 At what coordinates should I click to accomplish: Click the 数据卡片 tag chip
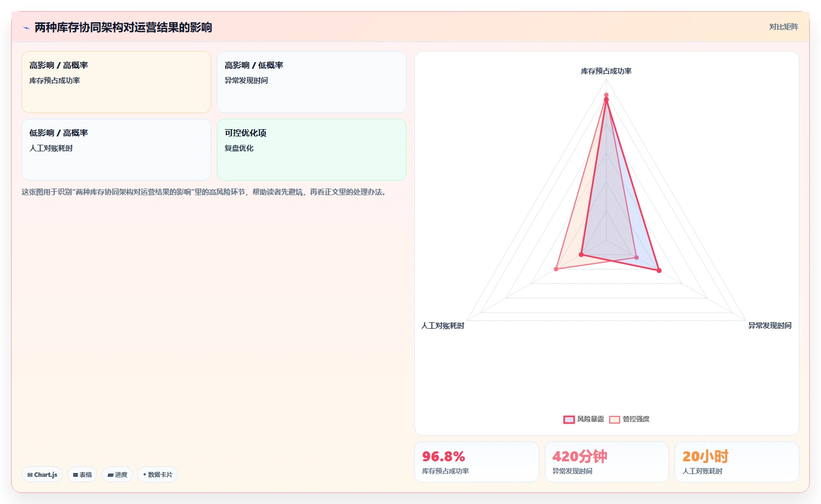pos(158,475)
